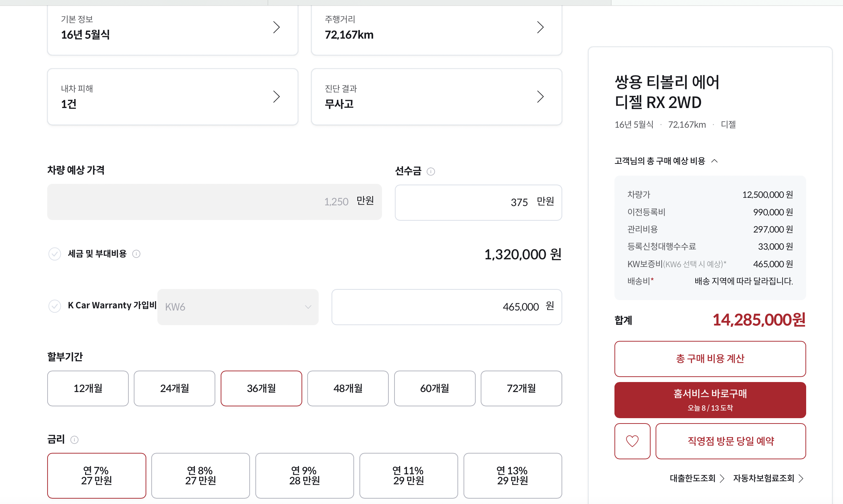Screen dimensions: 843x504
Task: Choose 연 13% interest rate option
Action: [x=513, y=476]
